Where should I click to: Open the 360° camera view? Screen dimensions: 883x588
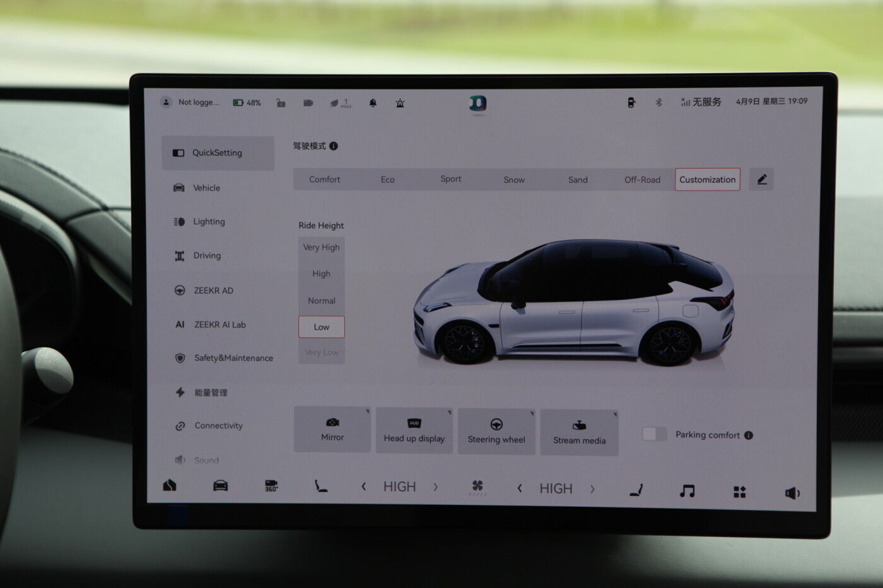271,486
